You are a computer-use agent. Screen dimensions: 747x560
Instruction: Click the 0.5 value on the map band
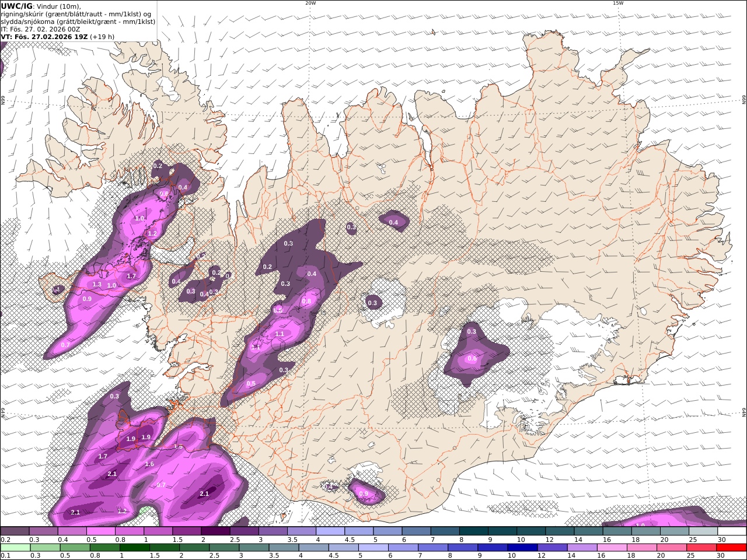pos(251,383)
